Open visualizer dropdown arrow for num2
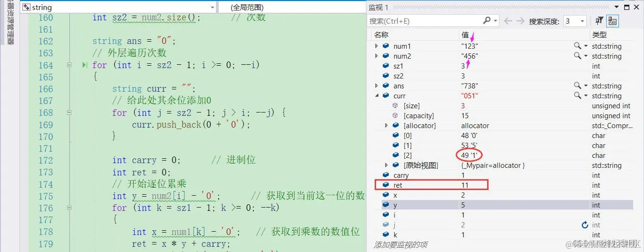 586,56
